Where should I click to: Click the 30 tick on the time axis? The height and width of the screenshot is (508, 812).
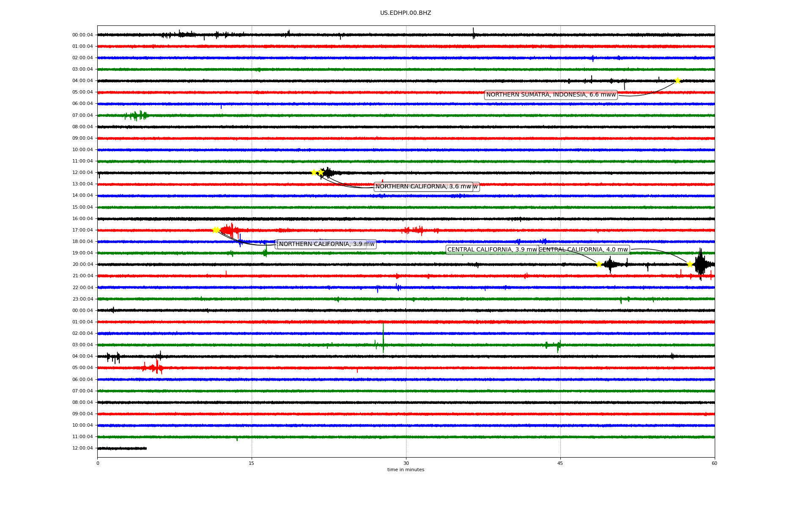pos(406,463)
